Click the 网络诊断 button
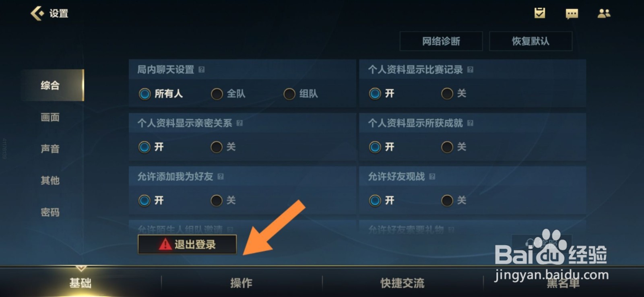The width and height of the screenshot is (644, 297). [x=441, y=41]
